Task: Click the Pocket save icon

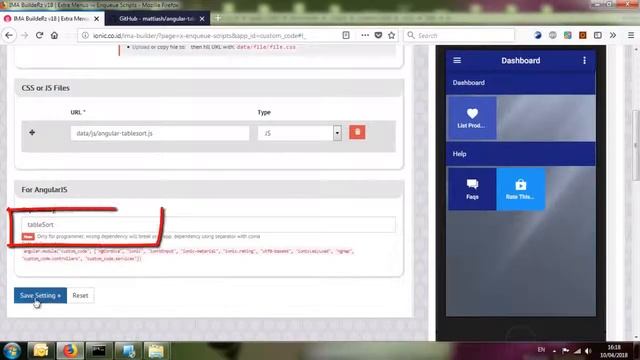Action: (x=378, y=35)
